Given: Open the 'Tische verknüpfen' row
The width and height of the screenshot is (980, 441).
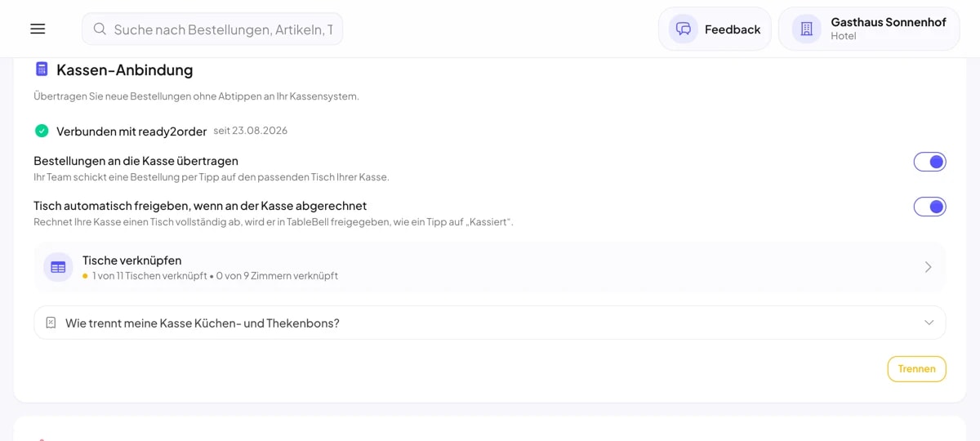Looking at the screenshot, I should 490,267.
